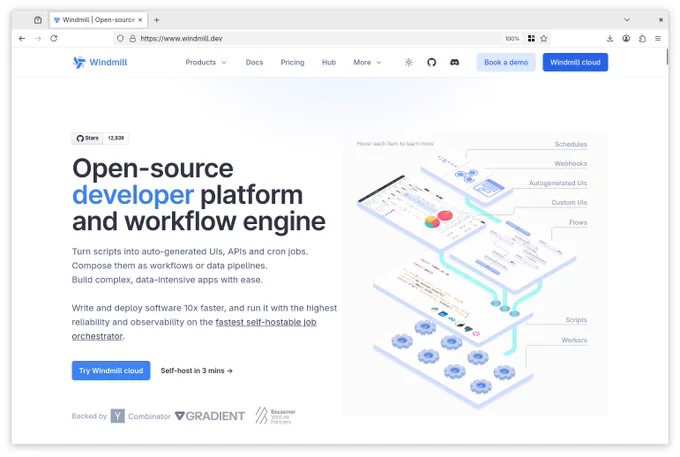Viewport: 680px width, 457px height.
Task: Click the Windmill cloud button
Action: pos(575,62)
